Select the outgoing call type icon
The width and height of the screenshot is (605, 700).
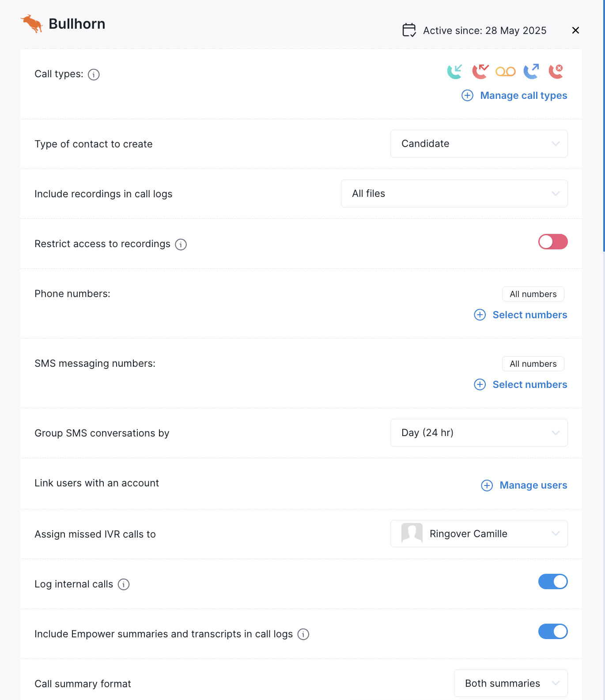click(531, 72)
